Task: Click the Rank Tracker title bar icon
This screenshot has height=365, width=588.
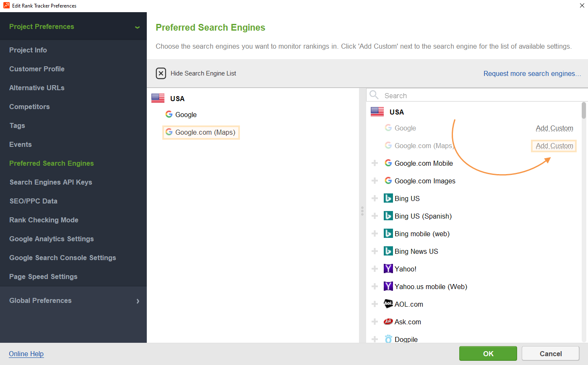Action: pyautogui.click(x=6, y=5)
